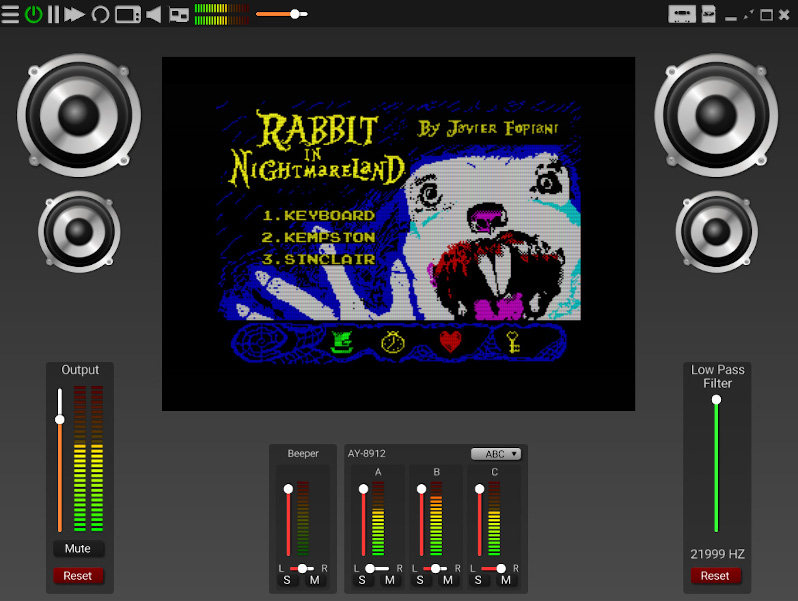
Task: Click the speaker sound icon in toolbar
Action: click(154, 14)
